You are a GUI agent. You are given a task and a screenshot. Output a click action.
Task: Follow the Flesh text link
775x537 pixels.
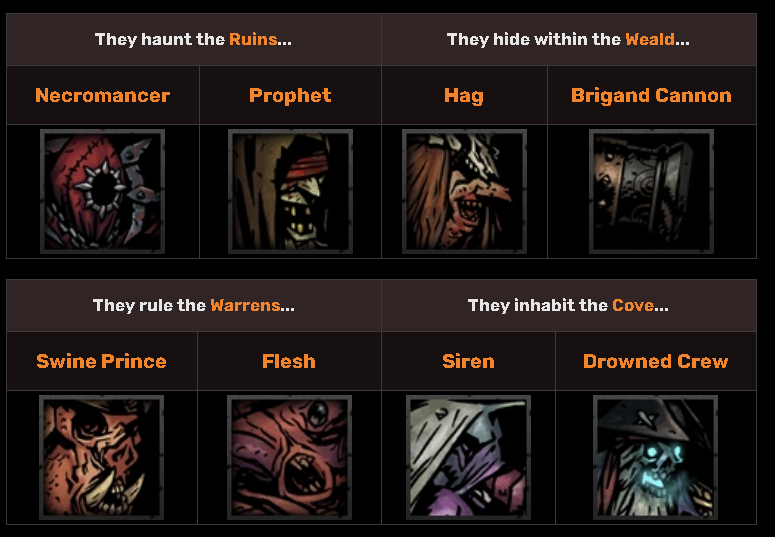[x=289, y=361]
